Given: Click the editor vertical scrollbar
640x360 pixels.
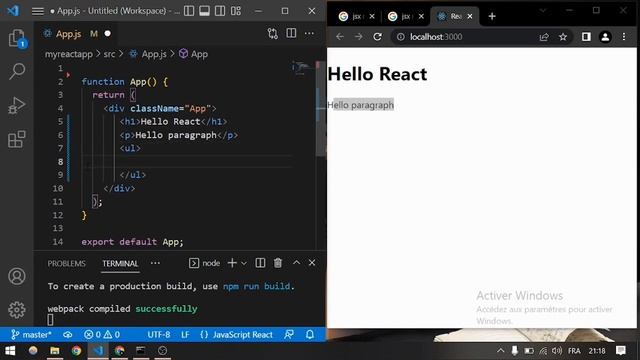Looking at the screenshot, I should point(321,108).
